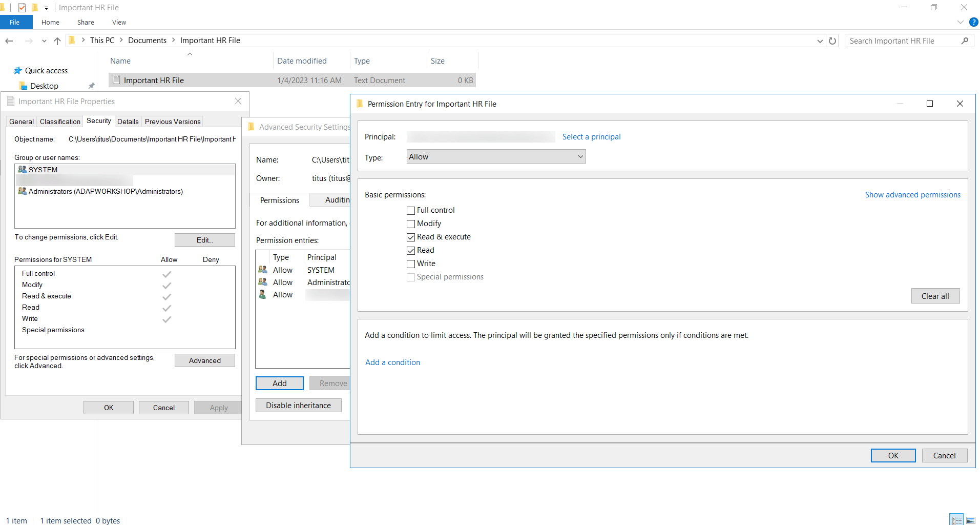Screen dimensions: 980x525
Task: Enable the Write permission
Action: tap(410, 264)
